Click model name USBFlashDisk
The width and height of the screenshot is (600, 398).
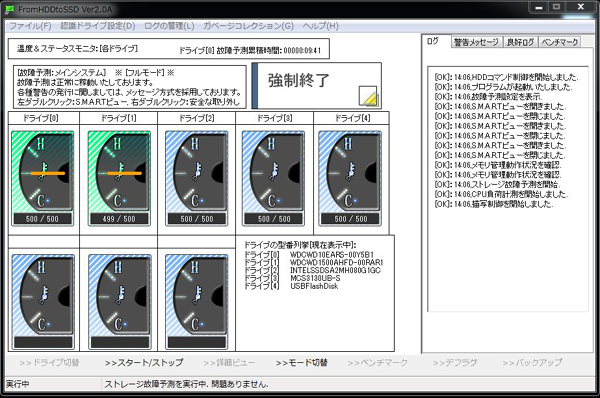[x=314, y=286]
